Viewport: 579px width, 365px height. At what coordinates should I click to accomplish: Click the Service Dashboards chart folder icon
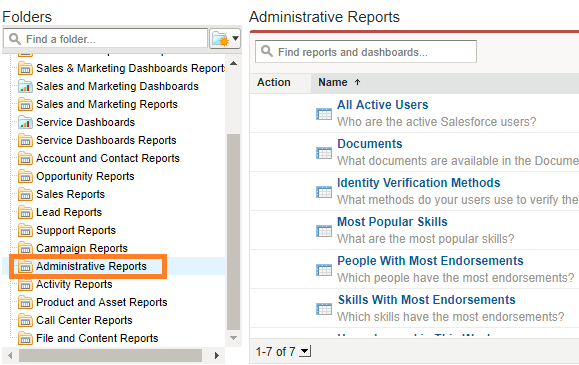[x=25, y=122]
